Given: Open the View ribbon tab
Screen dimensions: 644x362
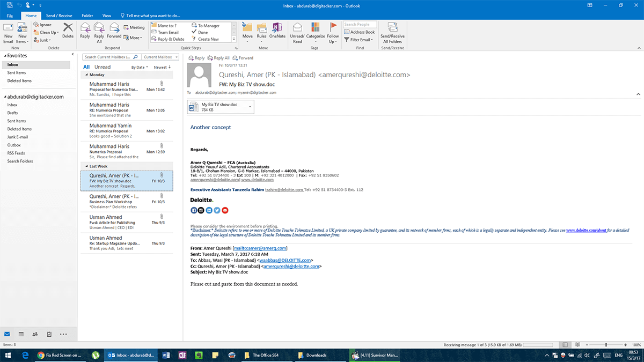Looking at the screenshot, I should tap(107, 16).
